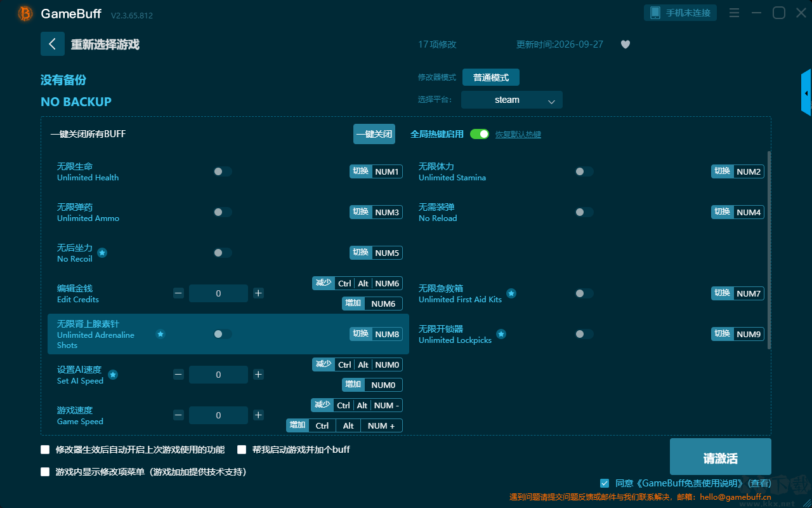The height and width of the screenshot is (508, 812).
Task: Click the GameBuff flame logo icon
Action: 25,13
